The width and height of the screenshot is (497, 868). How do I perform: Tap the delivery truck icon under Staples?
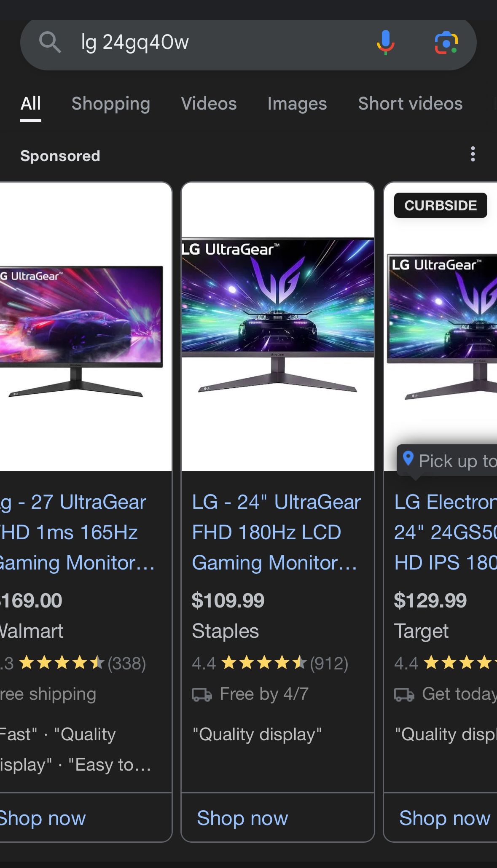coord(202,694)
